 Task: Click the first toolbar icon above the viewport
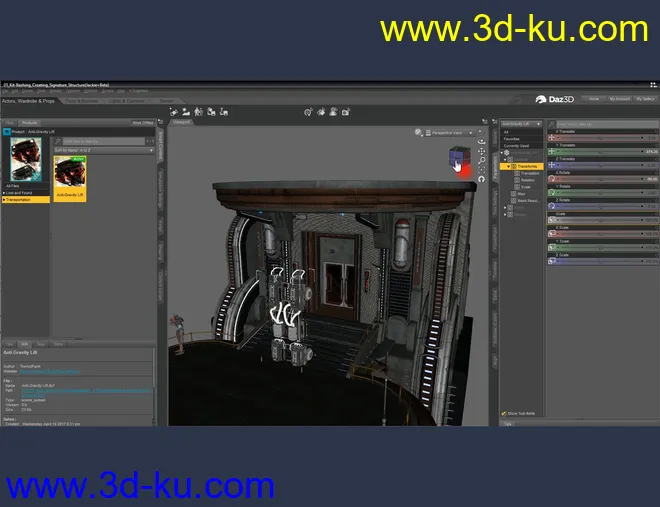[x=185, y=111]
